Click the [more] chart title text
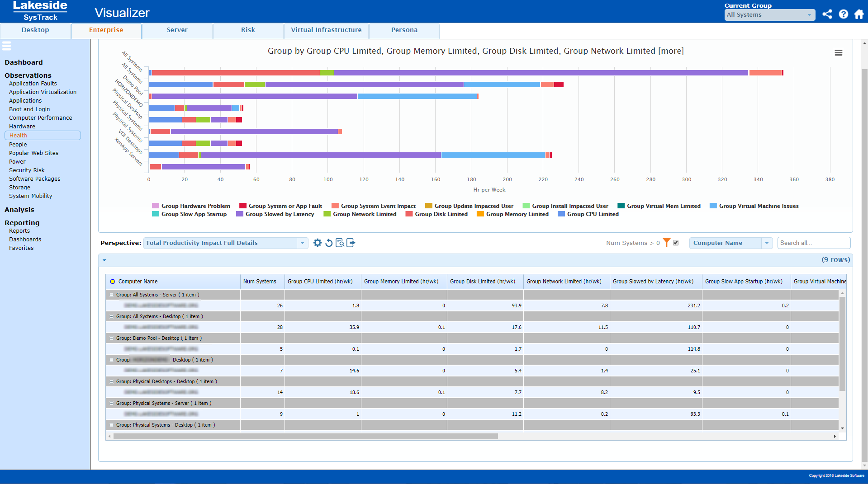 click(x=671, y=51)
